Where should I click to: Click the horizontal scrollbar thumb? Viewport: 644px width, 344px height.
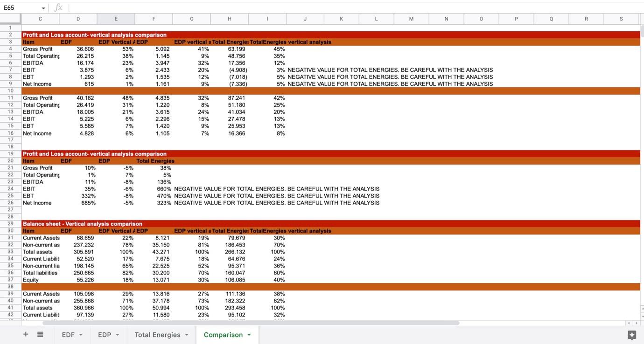click(251, 323)
